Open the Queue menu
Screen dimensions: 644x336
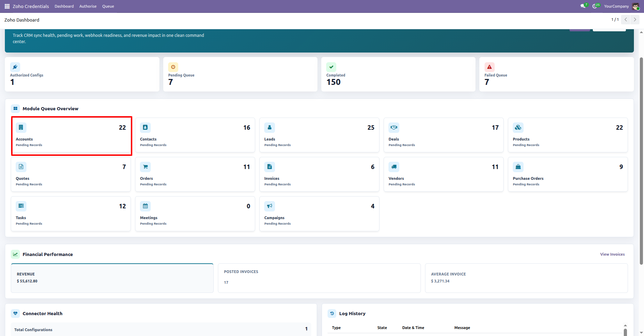[108, 6]
